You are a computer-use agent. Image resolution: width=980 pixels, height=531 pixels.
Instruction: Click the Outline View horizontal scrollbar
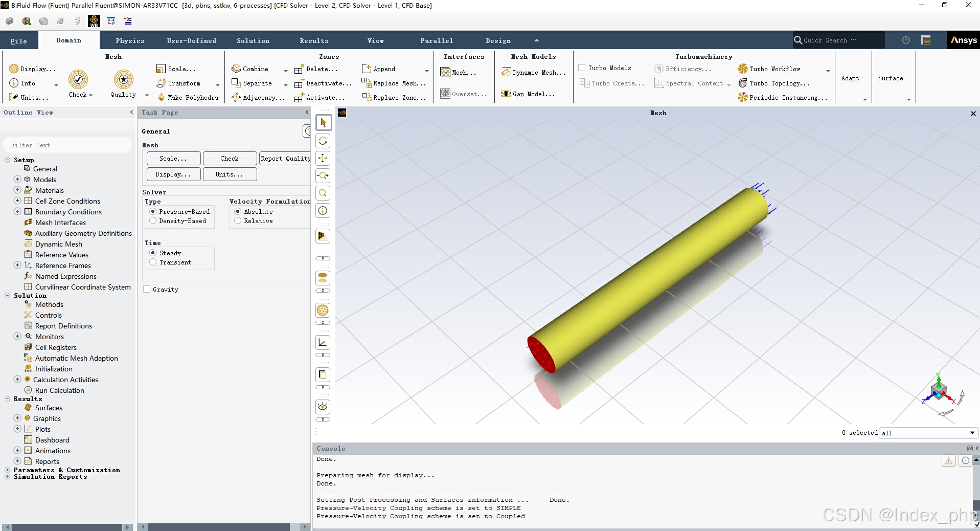pos(67,527)
